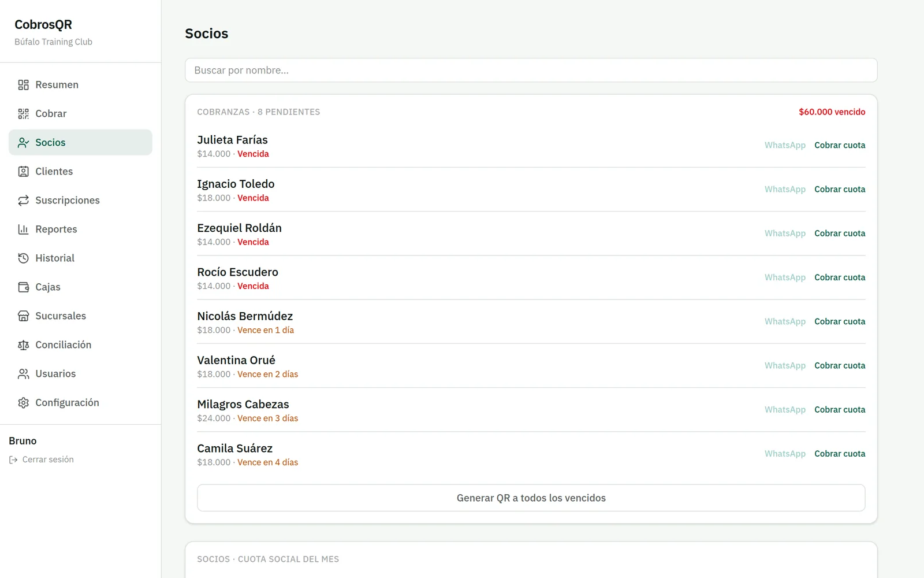Screen dimensions: 924x578
Task: Click the Resumen dashboard icon
Action: click(23, 85)
